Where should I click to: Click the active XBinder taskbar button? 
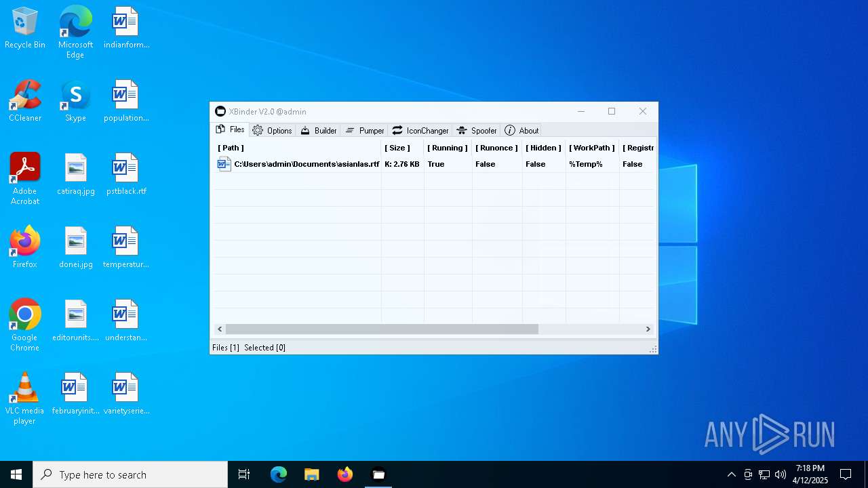(378, 474)
